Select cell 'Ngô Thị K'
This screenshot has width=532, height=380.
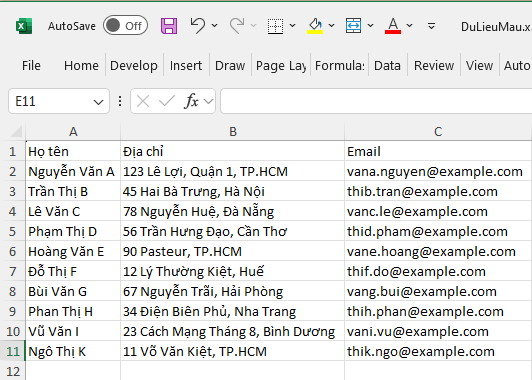(x=73, y=351)
